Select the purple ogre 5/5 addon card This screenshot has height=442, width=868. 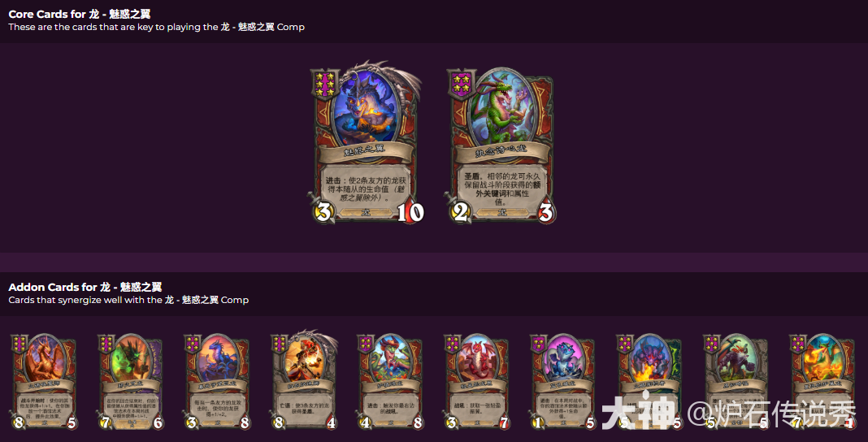[736, 382]
